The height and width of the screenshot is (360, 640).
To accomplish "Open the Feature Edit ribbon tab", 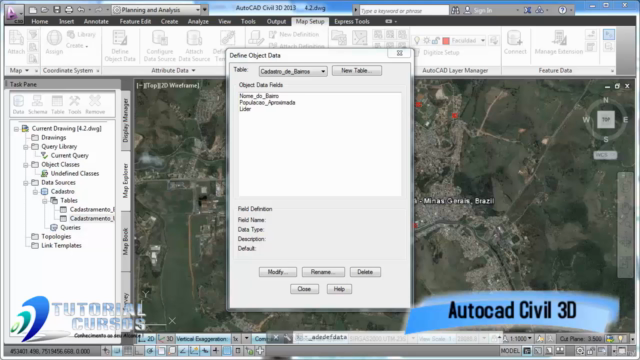I will [x=135, y=21].
